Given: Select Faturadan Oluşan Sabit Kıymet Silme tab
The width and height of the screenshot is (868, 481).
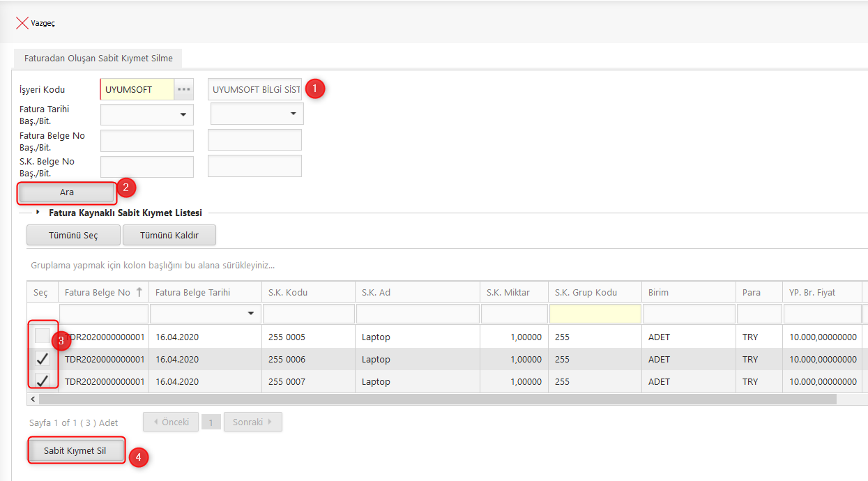Looking at the screenshot, I should pos(98,59).
